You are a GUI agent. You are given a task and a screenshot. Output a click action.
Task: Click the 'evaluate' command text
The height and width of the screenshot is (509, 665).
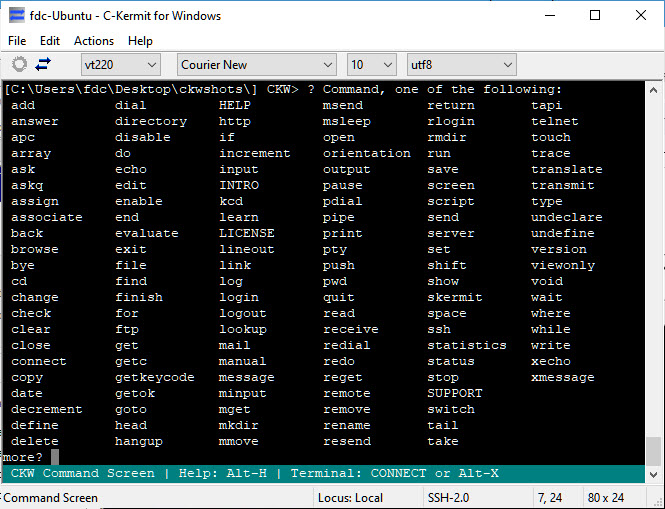(147, 233)
